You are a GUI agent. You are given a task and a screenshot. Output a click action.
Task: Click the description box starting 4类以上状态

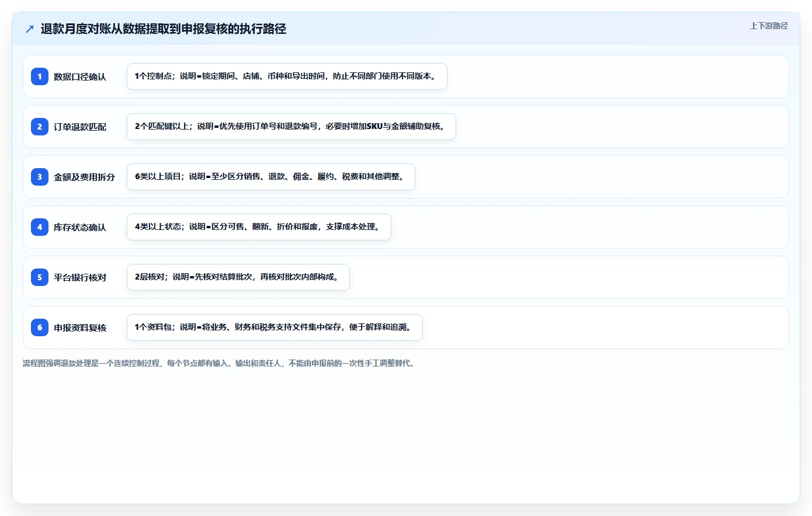259,227
